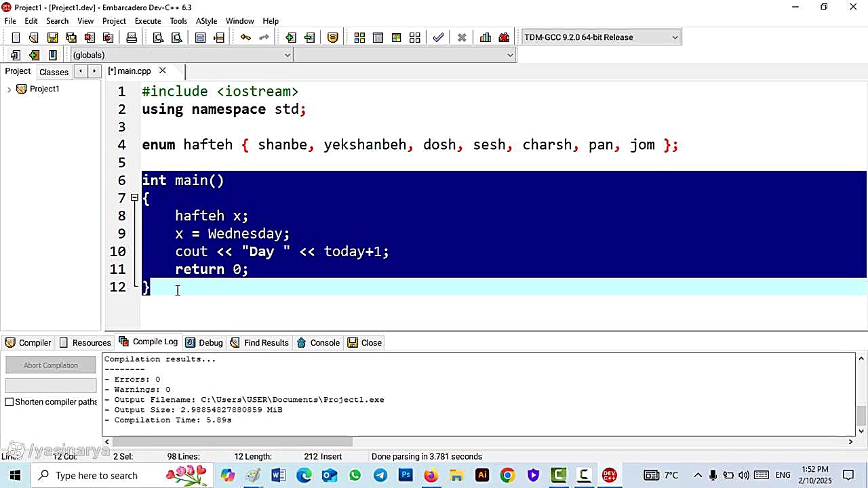868x488 pixels.
Task: Click the compile log horizontal scrollbar thumb
Action: click(233, 442)
